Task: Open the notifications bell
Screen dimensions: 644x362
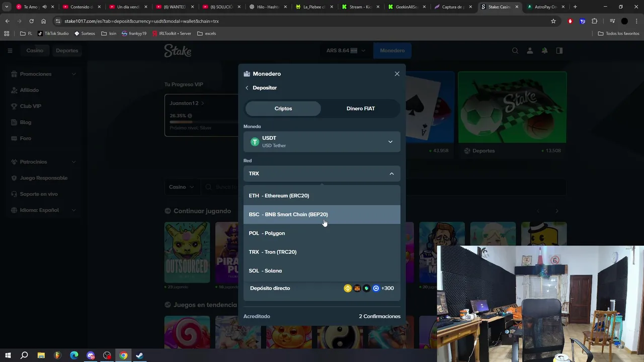Action: click(544, 50)
